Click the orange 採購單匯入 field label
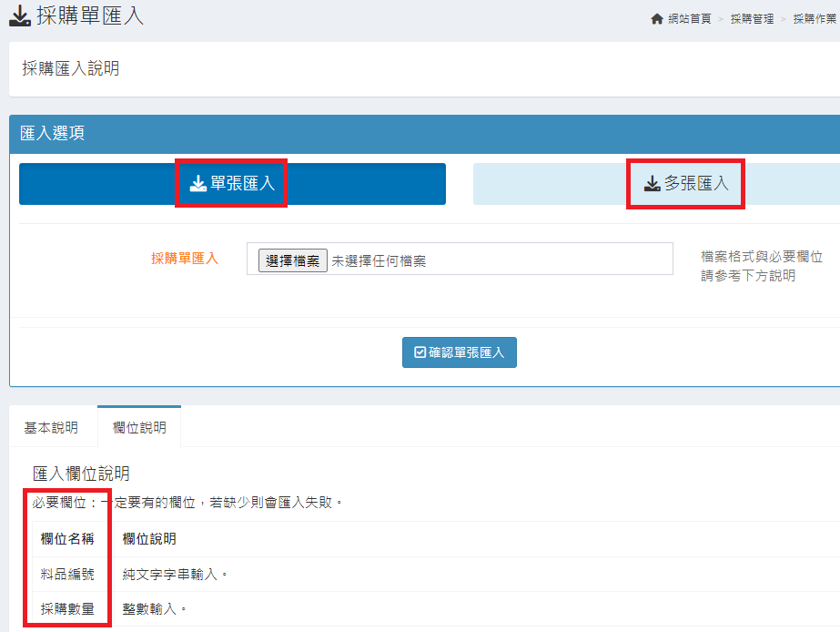840x632 pixels. 185,259
